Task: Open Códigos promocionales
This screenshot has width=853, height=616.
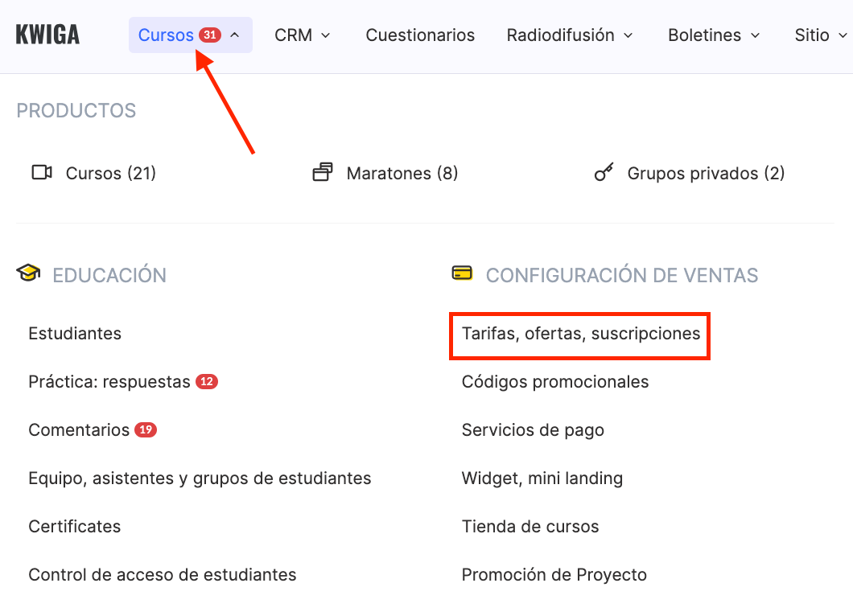Action: click(555, 382)
